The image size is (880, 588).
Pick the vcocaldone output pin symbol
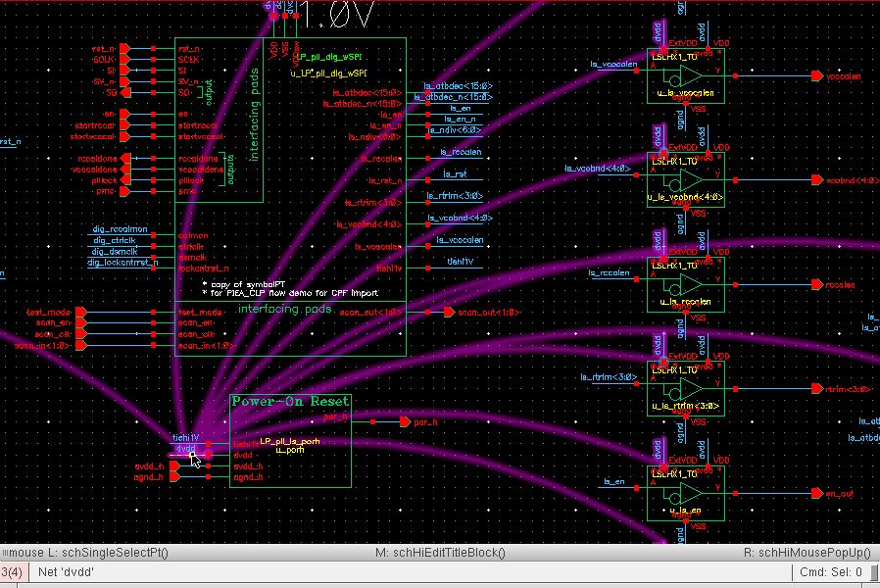pyautogui.click(x=125, y=170)
